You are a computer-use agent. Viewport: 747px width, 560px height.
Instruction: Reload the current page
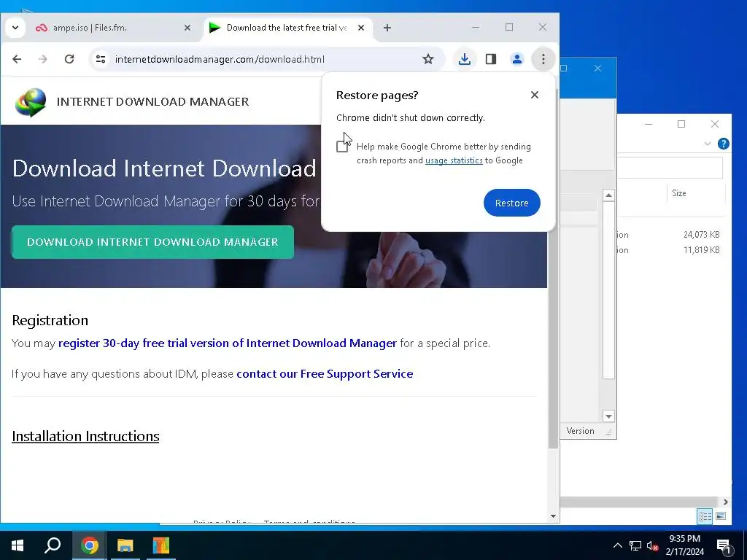click(x=69, y=59)
